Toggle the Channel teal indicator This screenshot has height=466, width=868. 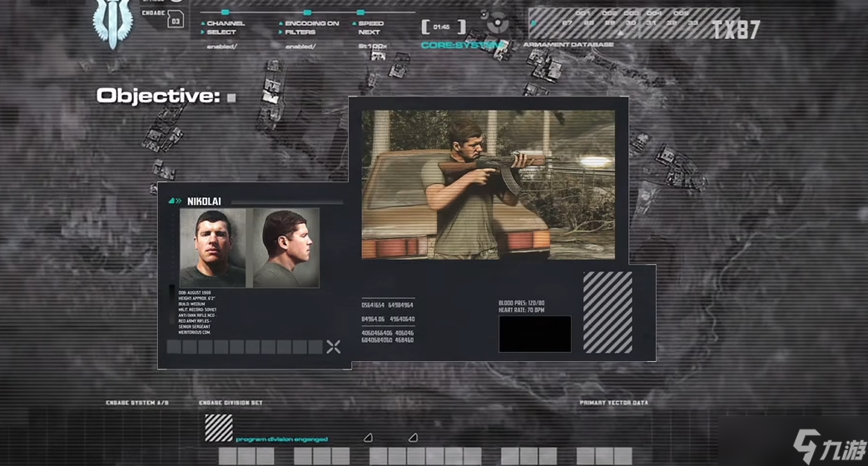click(x=226, y=12)
